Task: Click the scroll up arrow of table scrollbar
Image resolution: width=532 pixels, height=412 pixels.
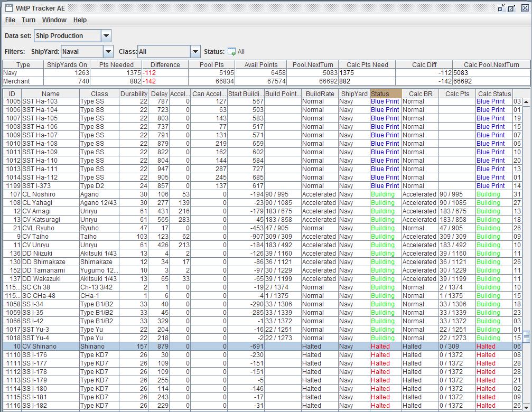Action: coord(526,102)
